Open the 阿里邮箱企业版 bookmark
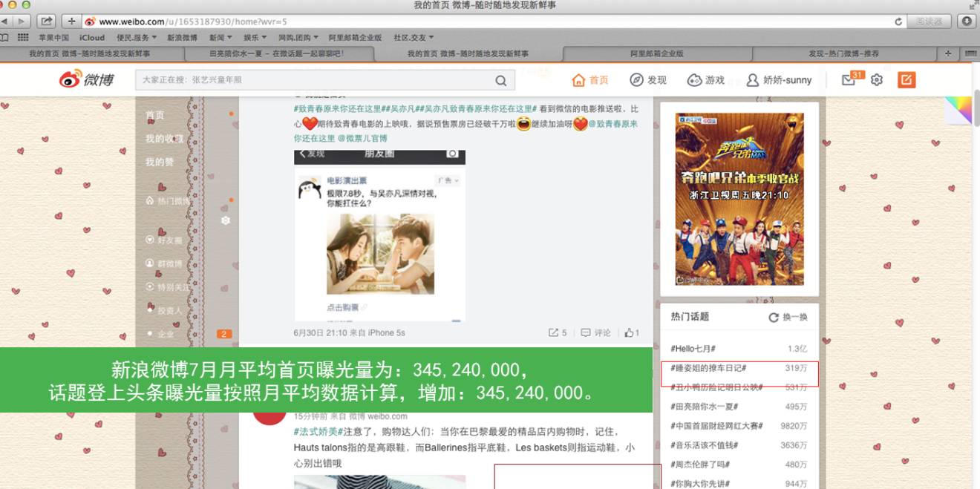Image resolution: width=980 pixels, height=489 pixels. coord(356,37)
